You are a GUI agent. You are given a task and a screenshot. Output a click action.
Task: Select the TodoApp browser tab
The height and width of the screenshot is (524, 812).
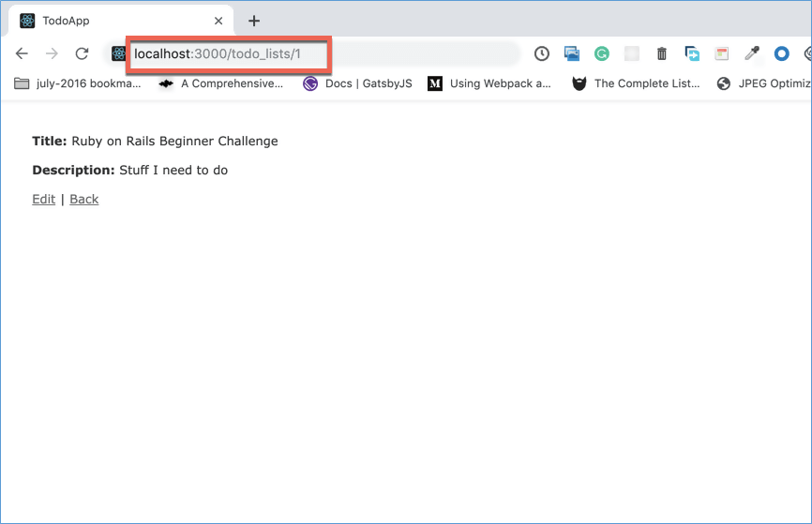click(x=121, y=21)
